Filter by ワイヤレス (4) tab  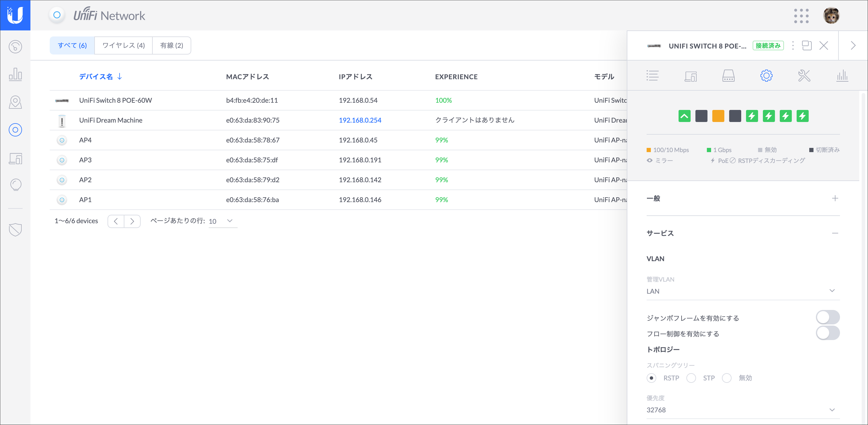[124, 45]
